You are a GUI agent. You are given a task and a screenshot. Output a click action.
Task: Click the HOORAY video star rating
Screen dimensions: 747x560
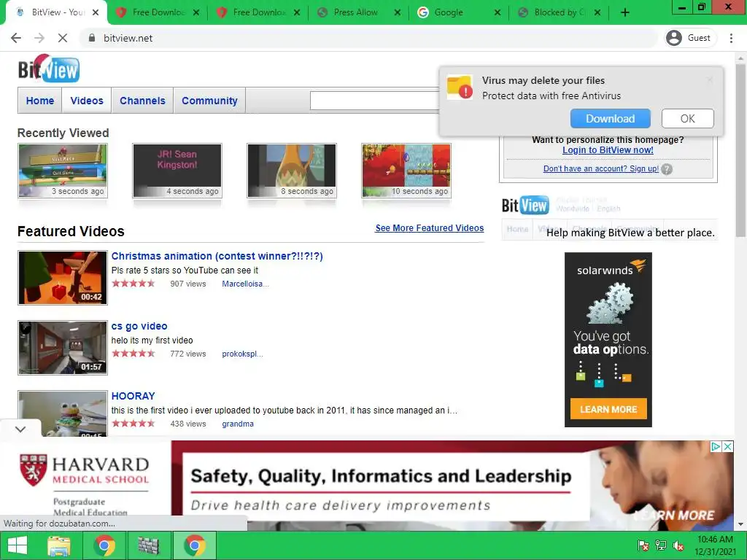point(133,424)
